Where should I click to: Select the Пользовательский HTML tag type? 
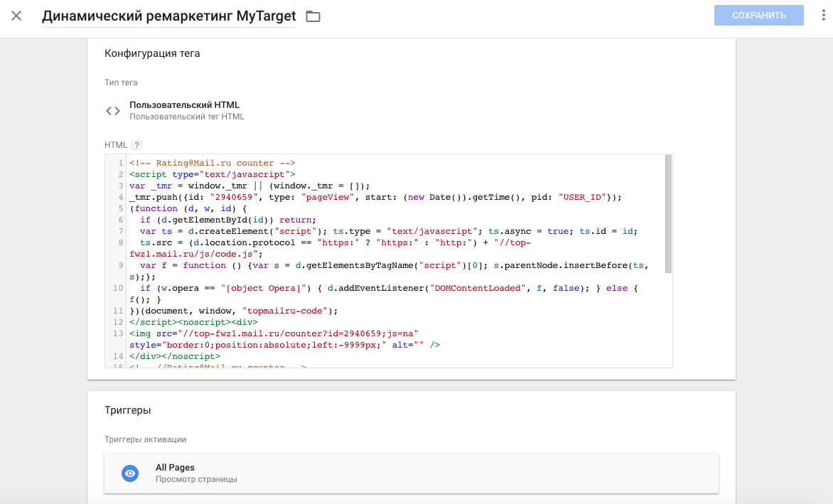tap(184, 105)
